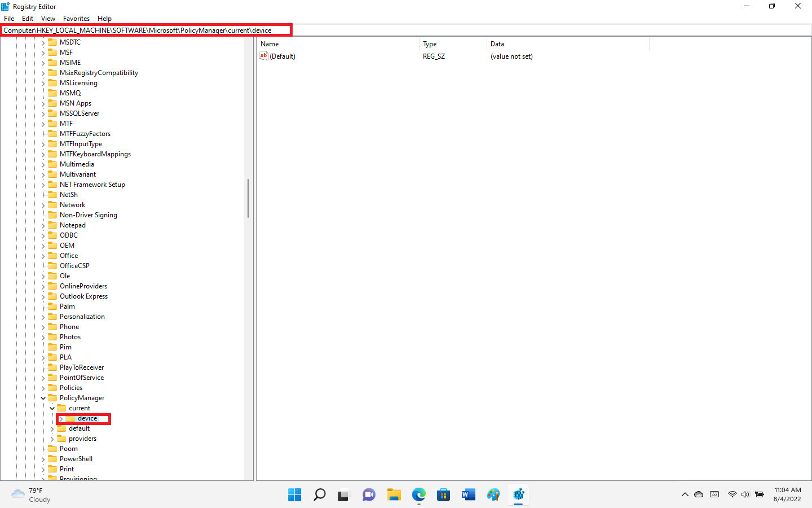Open the View menu
The width and height of the screenshot is (812, 508).
48,19
